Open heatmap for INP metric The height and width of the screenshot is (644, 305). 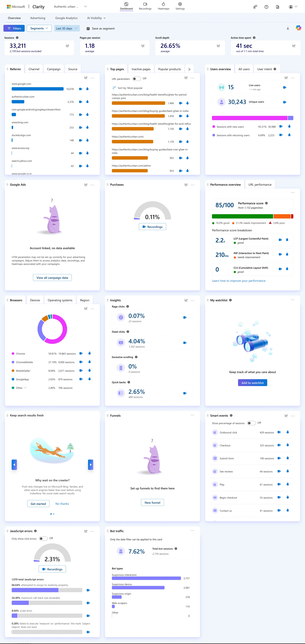pos(287,254)
